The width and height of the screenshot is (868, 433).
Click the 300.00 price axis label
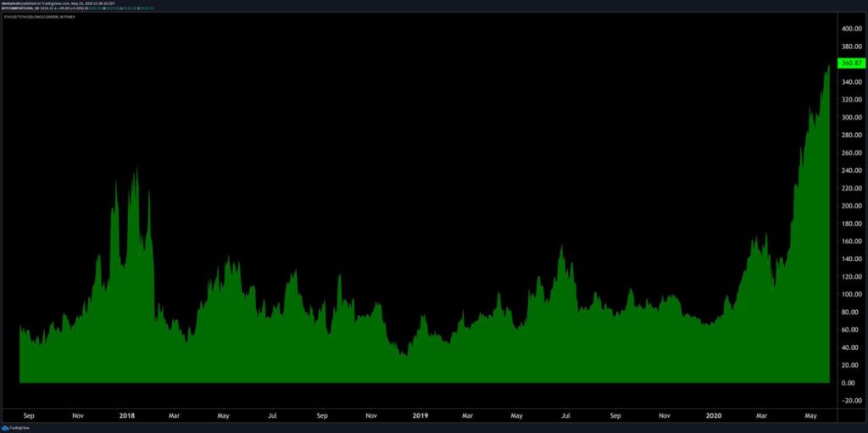coord(851,117)
